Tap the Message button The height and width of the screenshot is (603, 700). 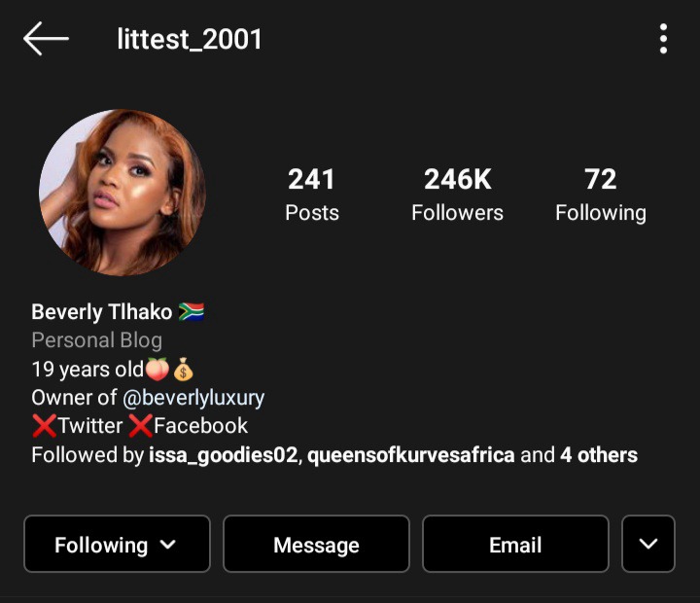(x=316, y=544)
